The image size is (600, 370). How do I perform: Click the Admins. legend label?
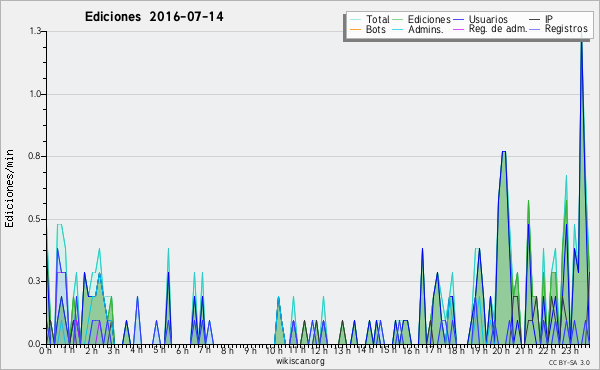(426, 29)
